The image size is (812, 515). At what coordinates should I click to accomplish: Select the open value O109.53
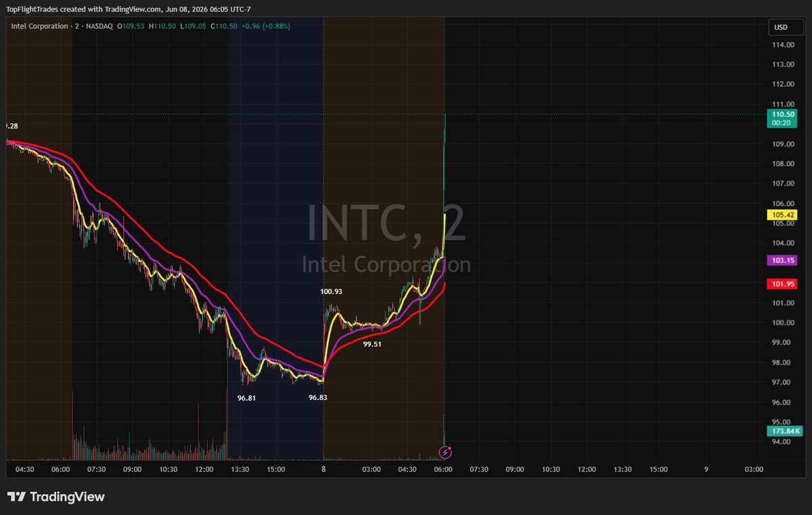pos(129,26)
